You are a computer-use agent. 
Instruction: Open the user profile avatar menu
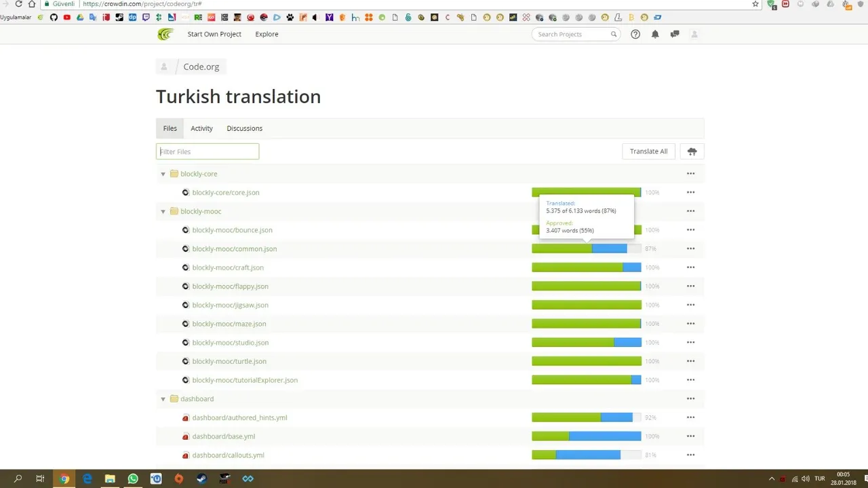[694, 34]
